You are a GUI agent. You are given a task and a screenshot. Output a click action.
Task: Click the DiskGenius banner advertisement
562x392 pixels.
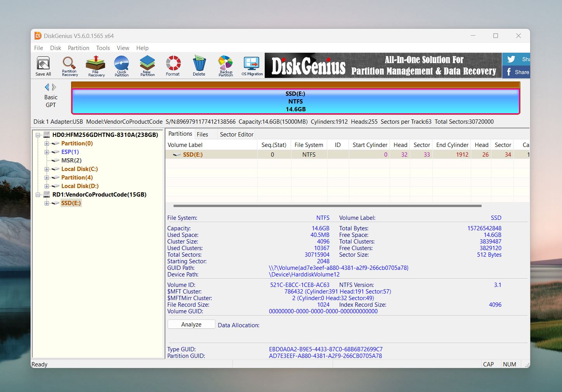(383, 66)
